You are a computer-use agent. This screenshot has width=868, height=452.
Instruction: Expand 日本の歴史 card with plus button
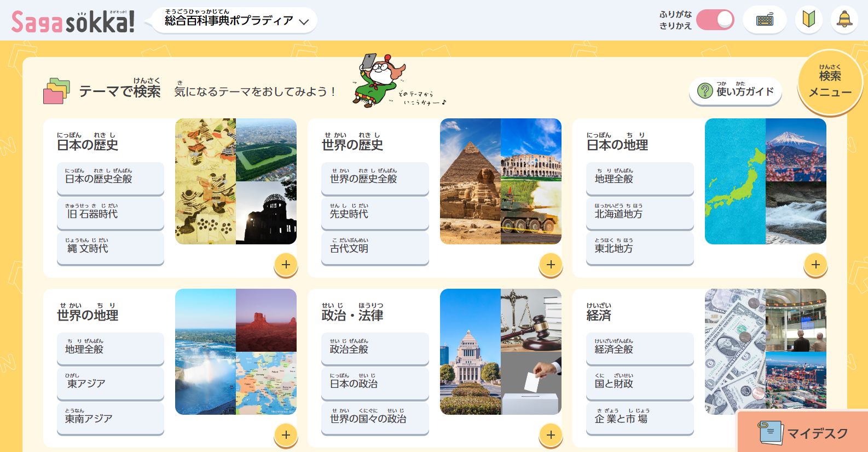pyautogui.click(x=286, y=265)
